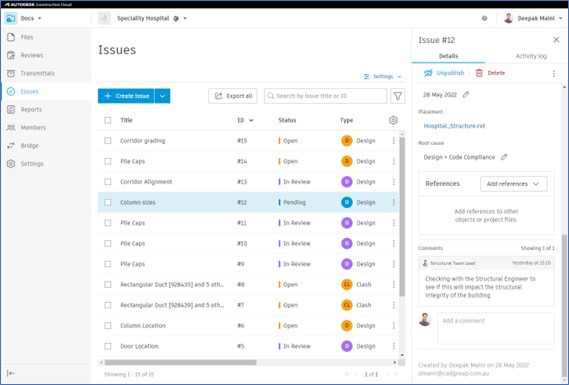569x385 pixels.
Task: Open row menu for Corridor Alignment
Action: [394, 181]
